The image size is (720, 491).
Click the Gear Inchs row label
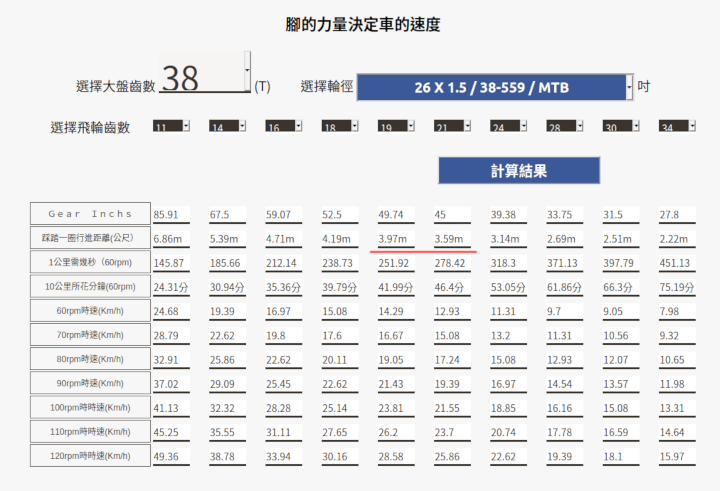pyautogui.click(x=90, y=214)
